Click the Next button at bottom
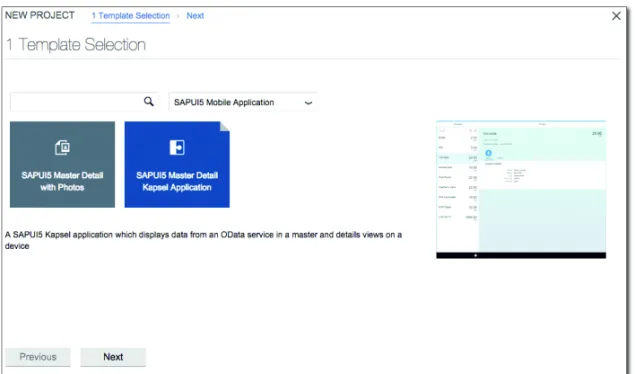The width and height of the screenshot is (635, 374). coord(113,357)
